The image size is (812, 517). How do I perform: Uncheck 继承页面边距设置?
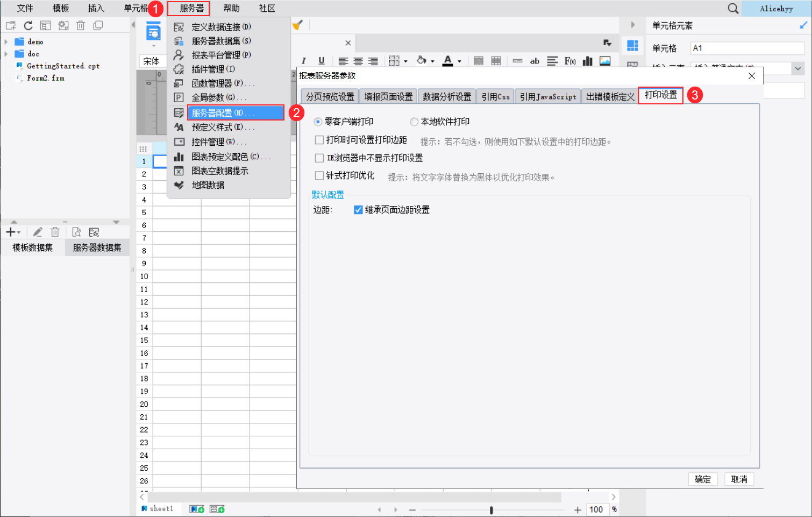click(x=358, y=210)
